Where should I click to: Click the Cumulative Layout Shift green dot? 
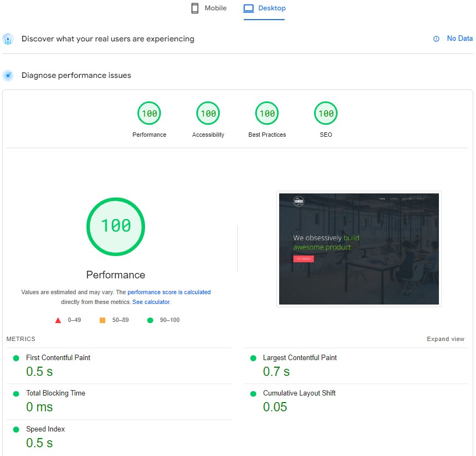253,394
